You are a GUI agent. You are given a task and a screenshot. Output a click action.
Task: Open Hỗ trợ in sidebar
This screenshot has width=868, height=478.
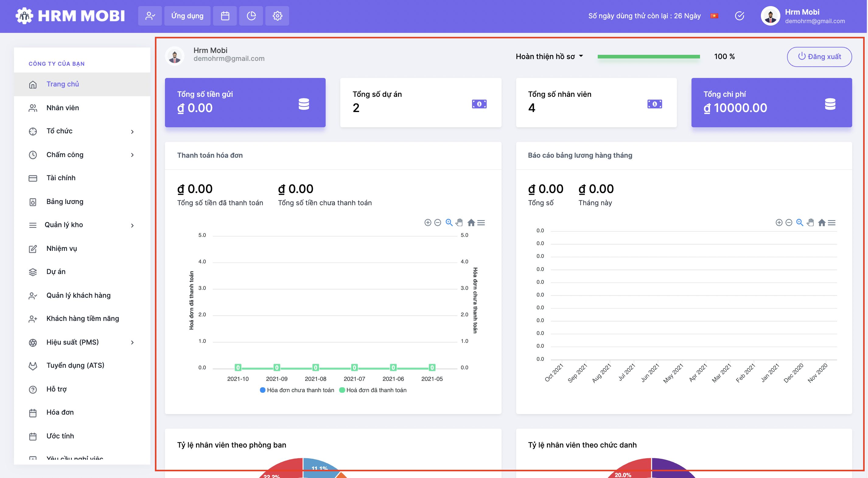tap(82, 389)
